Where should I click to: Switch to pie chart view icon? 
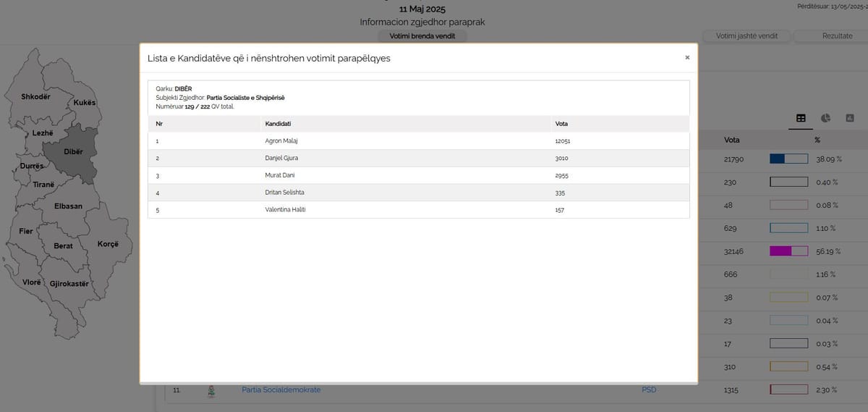click(825, 118)
